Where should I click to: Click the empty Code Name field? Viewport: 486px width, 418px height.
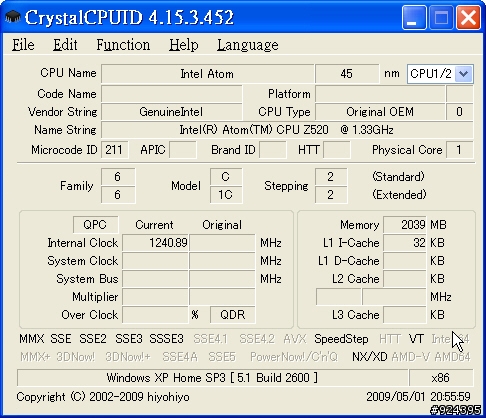172,94
